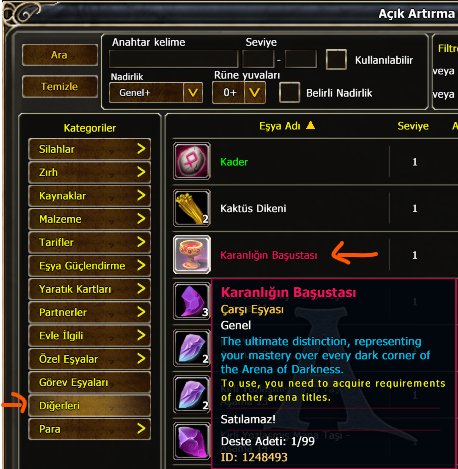
Task: Click the first lavender gem icon with quantity 2
Action: [x=192, y=348]
